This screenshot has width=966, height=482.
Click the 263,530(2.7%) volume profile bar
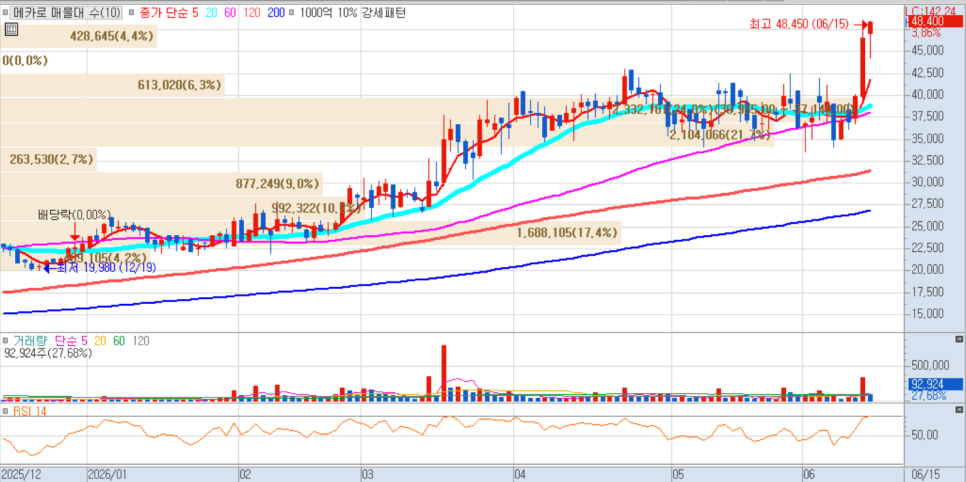pyautogui.click(x=48, y=160)
